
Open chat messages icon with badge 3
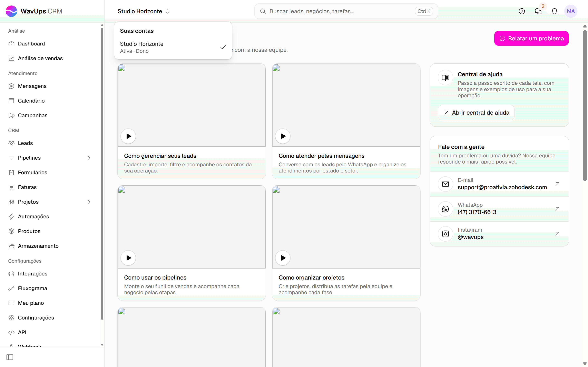point(538,11)
